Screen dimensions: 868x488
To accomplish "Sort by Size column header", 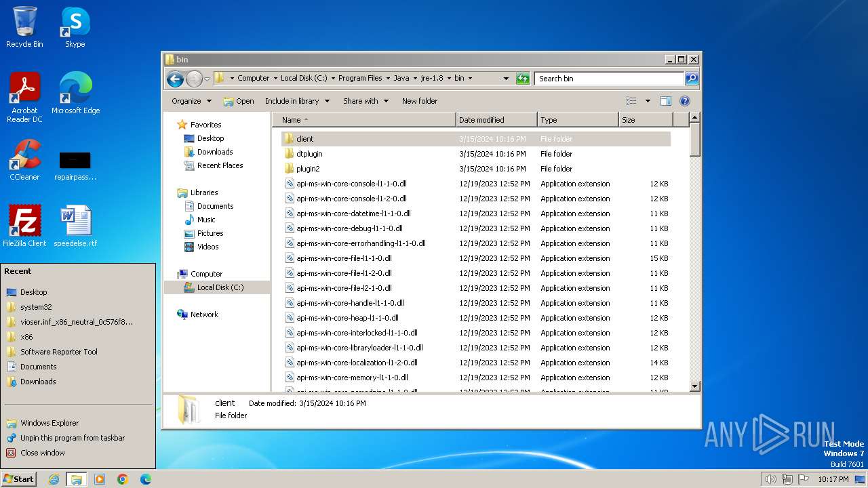I will [646, 120].
